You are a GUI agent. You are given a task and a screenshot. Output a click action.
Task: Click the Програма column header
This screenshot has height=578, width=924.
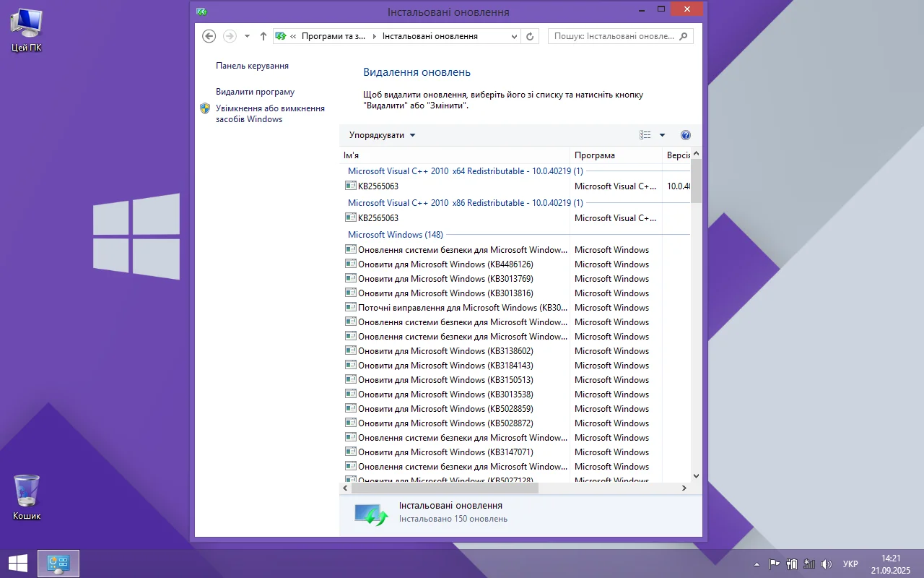point(595,155)
